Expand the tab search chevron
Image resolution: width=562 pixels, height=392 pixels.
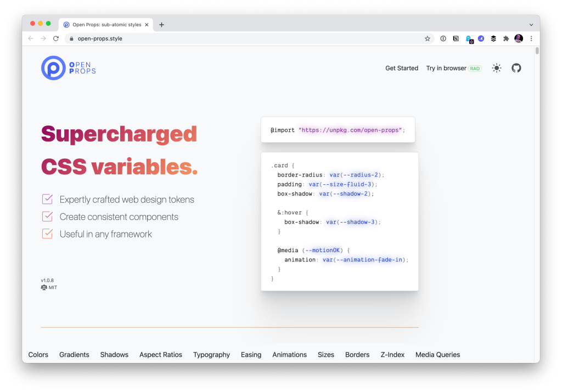[x=531, y=25]
